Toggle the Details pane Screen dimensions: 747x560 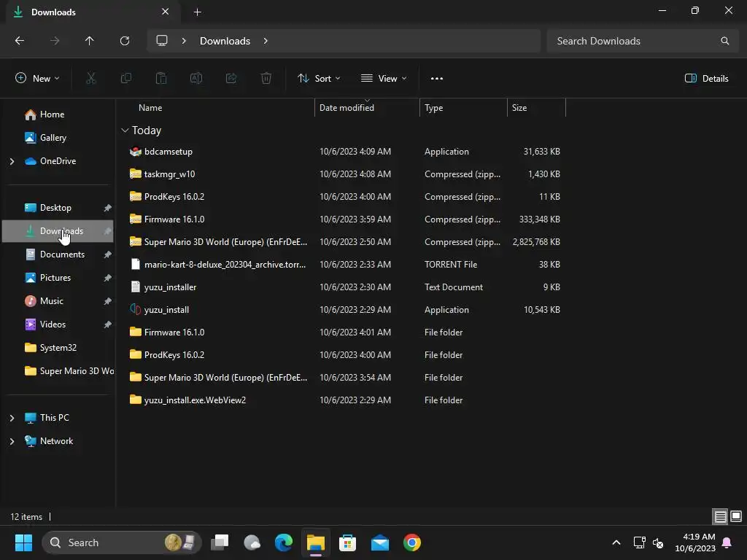pyautogui.click(x=706, y=79)
